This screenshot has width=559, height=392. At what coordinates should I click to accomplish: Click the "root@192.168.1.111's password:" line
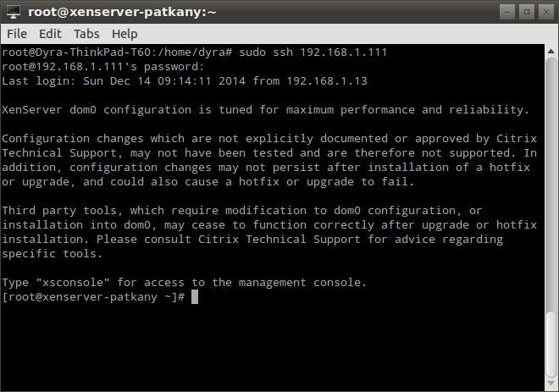click(103, 67)
